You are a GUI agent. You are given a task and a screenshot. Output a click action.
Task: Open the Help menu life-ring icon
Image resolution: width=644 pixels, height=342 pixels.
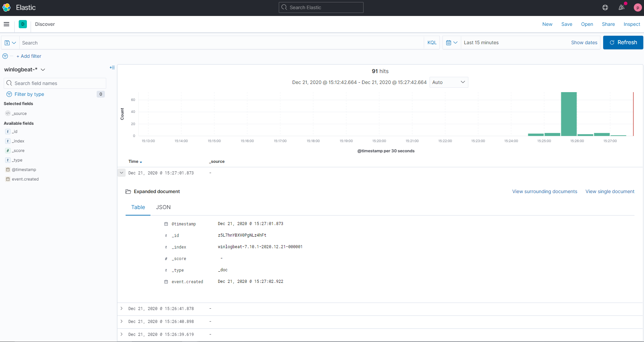[x=606, y=7]
